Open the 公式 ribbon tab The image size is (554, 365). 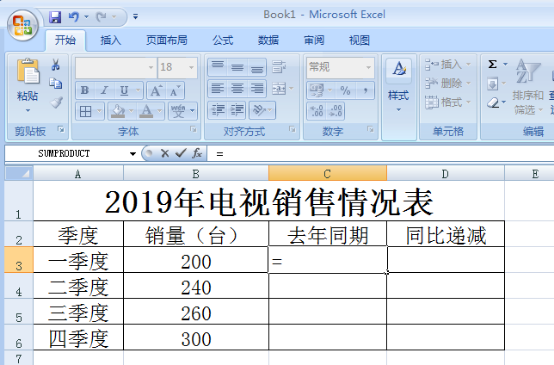click(x=223, y=40)
